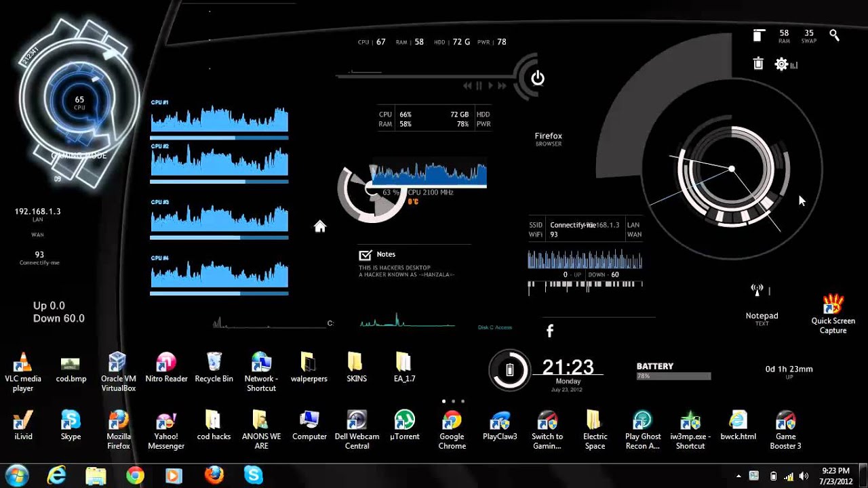868x488 pixels.
Task: Click the Notepad TEXT launcher label
Action: [x=762, y=319]
